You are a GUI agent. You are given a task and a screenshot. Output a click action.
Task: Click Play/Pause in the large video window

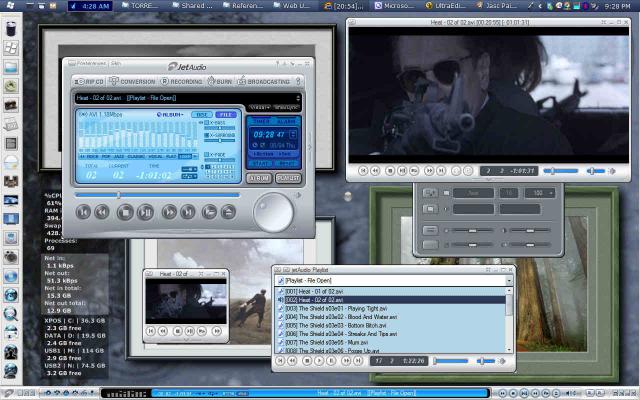[402, 171]
